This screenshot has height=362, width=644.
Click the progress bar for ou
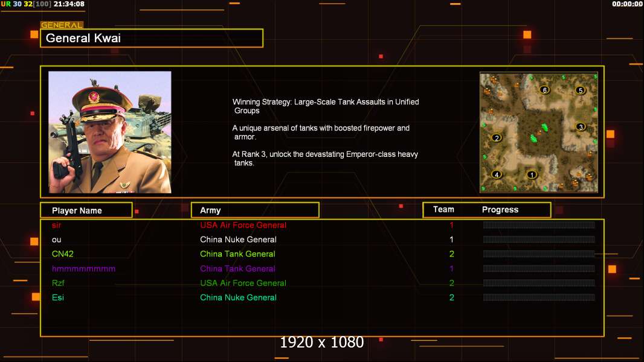pos(539,240)
